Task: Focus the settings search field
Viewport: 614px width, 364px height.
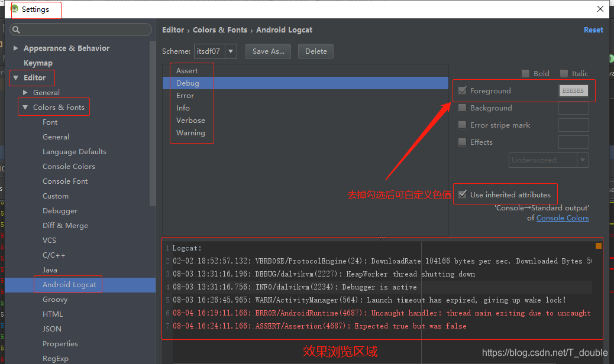Action: (x=80, y=30)
